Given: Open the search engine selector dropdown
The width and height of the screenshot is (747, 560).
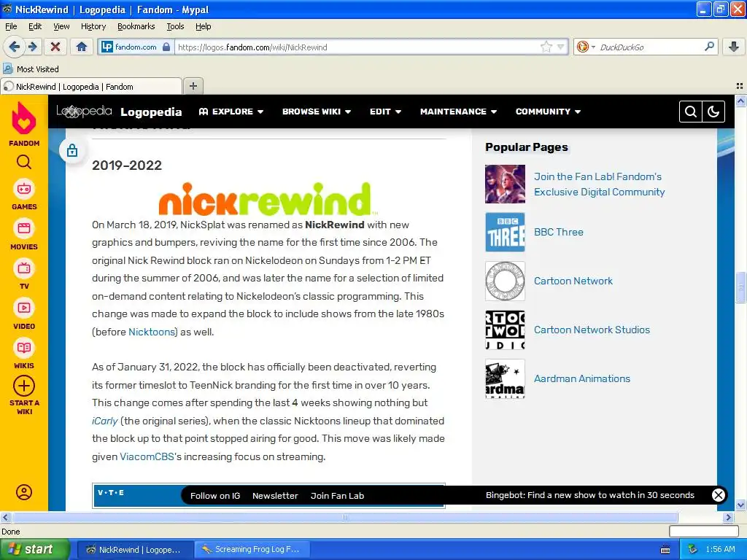Looking at the screenshot, I should click(x=586, y=47).
